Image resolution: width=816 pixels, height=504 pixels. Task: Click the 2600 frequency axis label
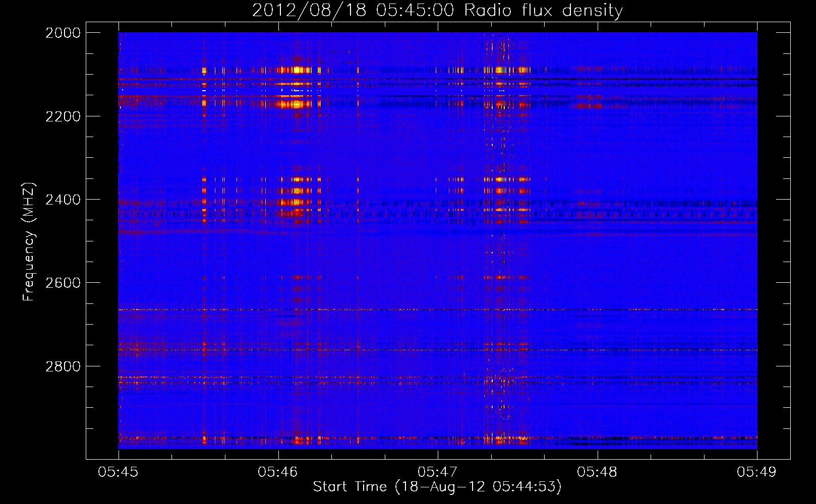tap(63, 283)
